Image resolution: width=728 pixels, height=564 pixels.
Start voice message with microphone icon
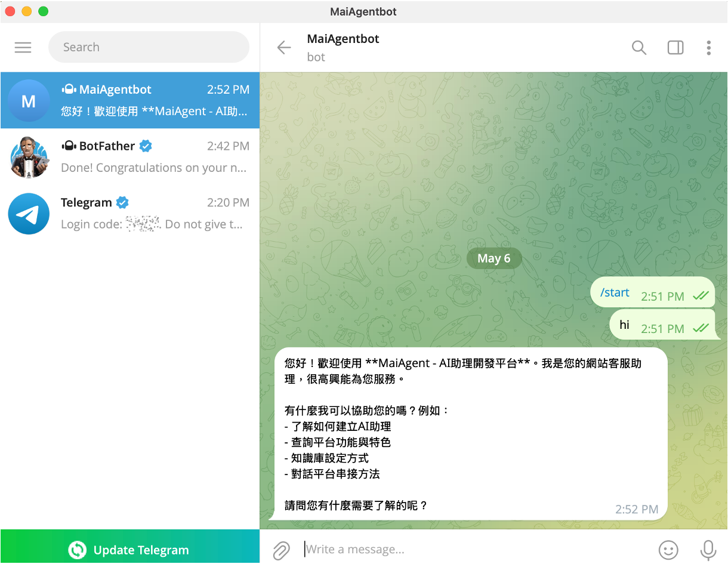click(708, 550)
